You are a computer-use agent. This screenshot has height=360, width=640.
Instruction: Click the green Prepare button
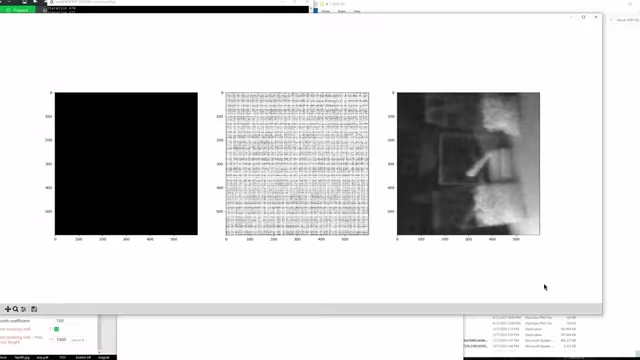click(18, 10)
